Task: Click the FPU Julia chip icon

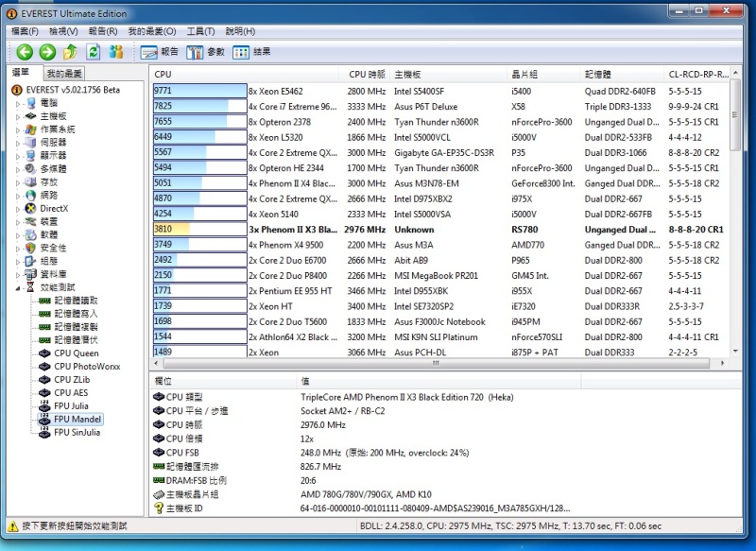Action: (x=44, y=405)
